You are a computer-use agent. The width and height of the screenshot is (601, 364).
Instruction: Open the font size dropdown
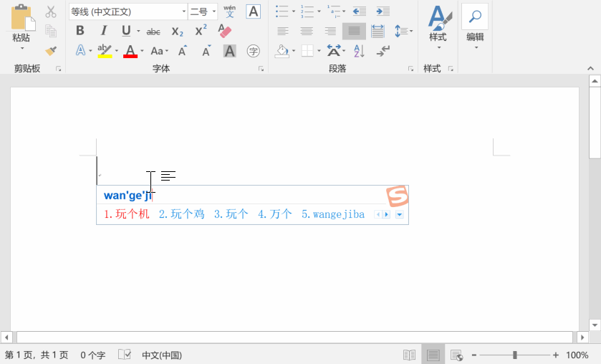(213, 11)
